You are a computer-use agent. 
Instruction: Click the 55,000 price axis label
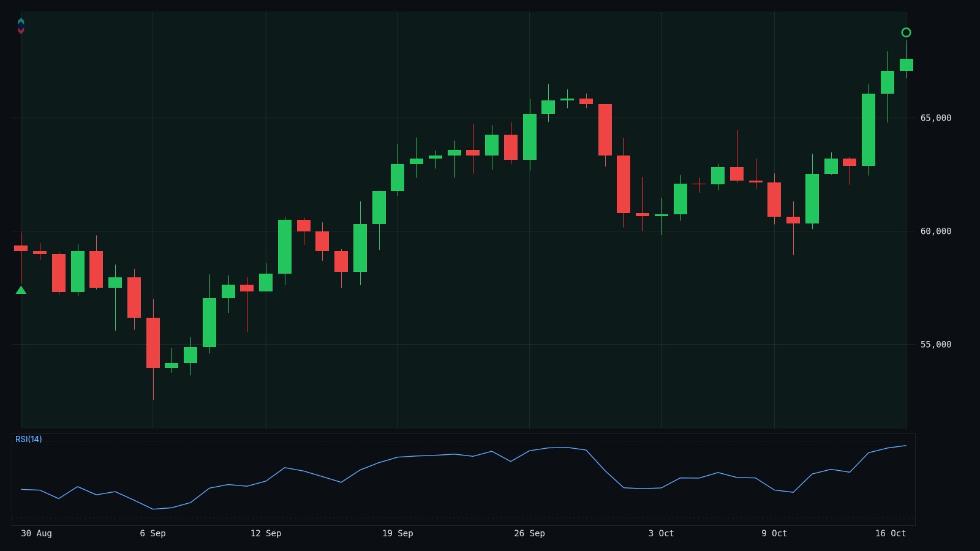(936, 344)
